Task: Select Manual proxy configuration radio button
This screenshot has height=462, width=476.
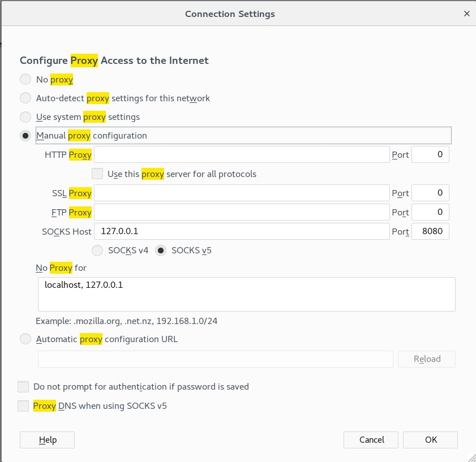Action: [x=25, y=136]
